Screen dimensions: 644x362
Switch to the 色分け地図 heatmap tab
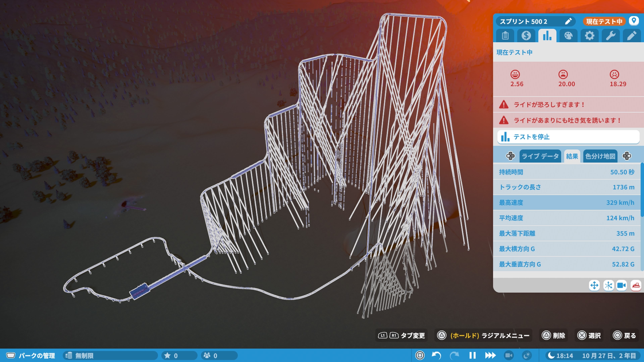pos(600,156)
